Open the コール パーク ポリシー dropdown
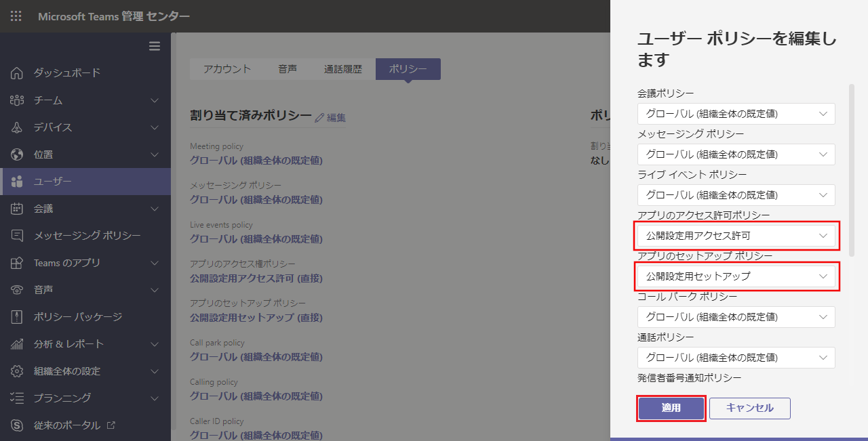Viewport: 868px width, 441px height. coord(736,317)
